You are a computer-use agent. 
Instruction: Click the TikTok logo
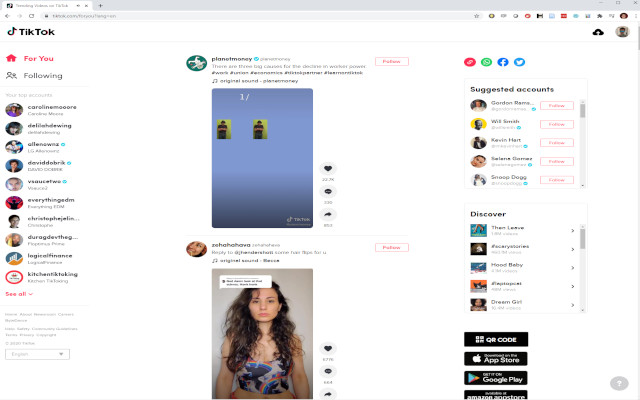[31, 31]
